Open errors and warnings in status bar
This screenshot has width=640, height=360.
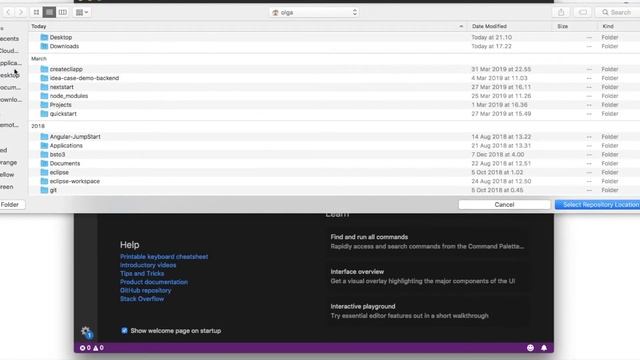92,348
